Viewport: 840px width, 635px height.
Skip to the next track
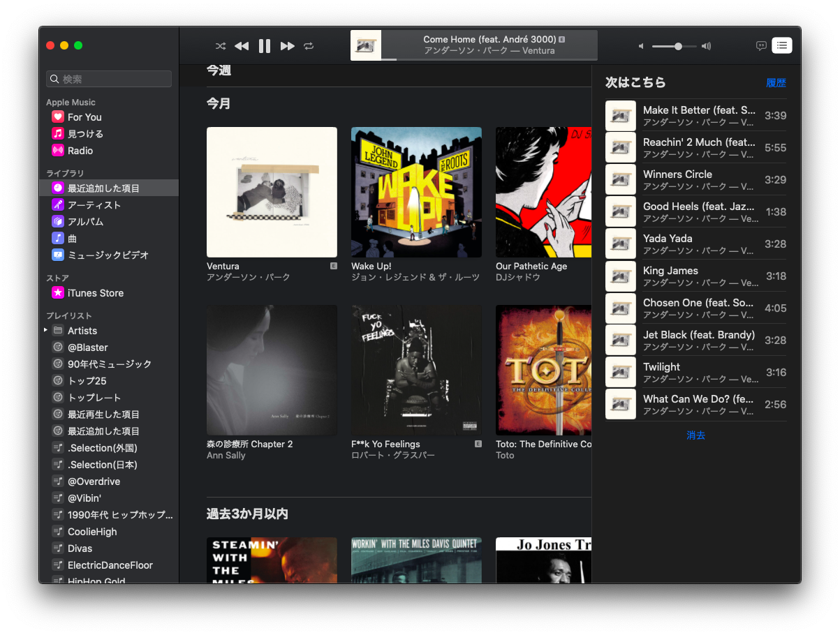click(287, 46)
